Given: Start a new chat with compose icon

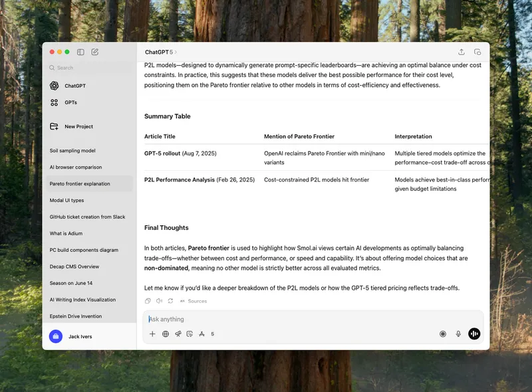Looking at the screenshot, I should coord(95,52).
